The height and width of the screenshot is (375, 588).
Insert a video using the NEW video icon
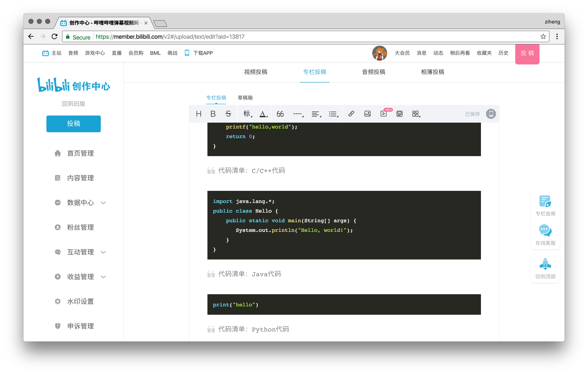[x=384, y=114]
